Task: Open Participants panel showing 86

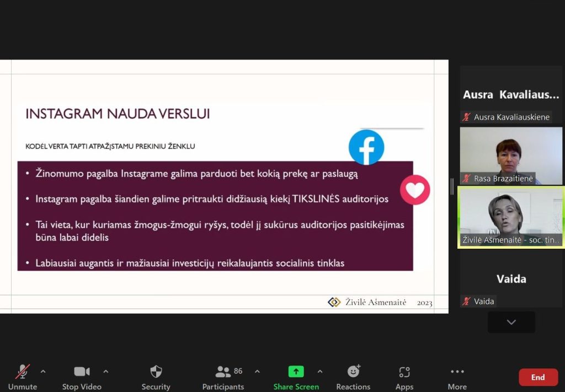Action: [223, 377]
